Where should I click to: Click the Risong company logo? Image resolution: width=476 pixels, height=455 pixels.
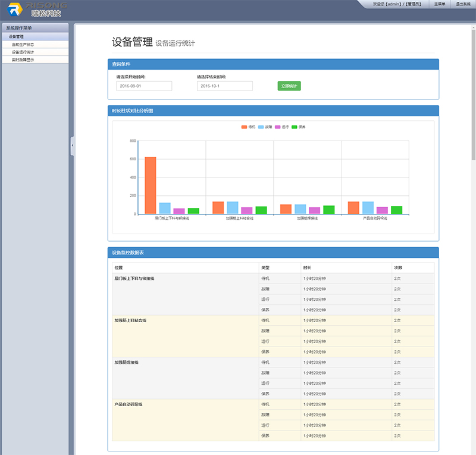[x=37, y=10]
